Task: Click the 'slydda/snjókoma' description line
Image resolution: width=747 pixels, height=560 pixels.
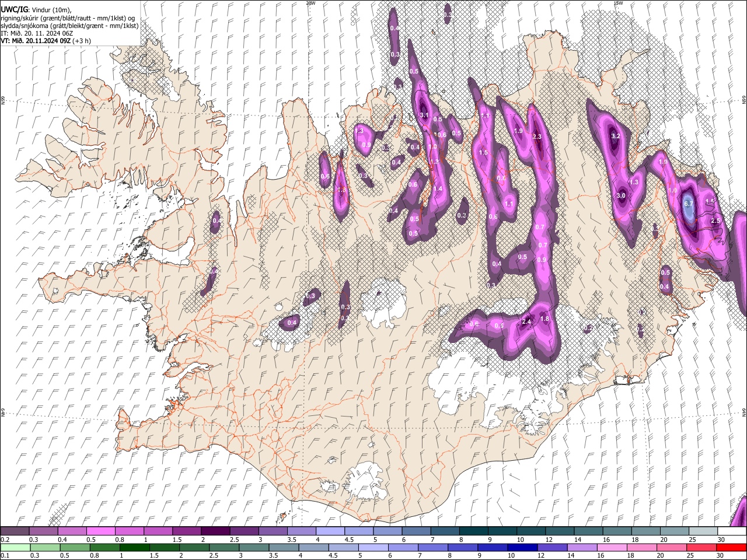Action: (x=69, y=26)
